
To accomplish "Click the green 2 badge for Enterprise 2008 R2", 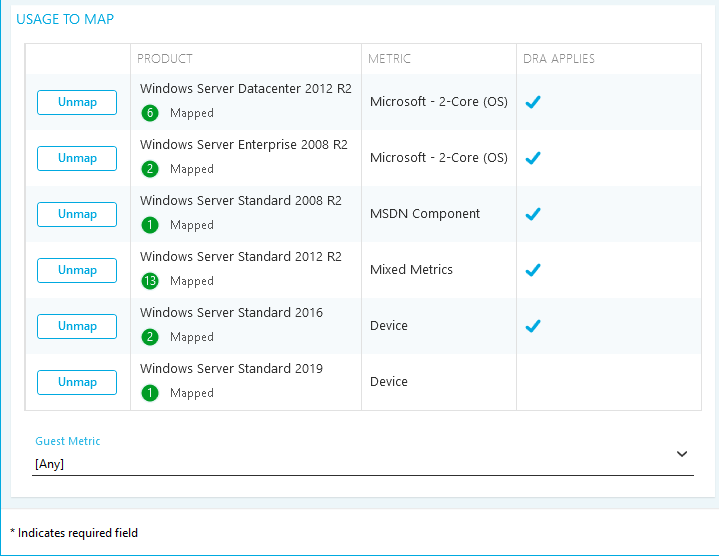I will click(151, 169).
